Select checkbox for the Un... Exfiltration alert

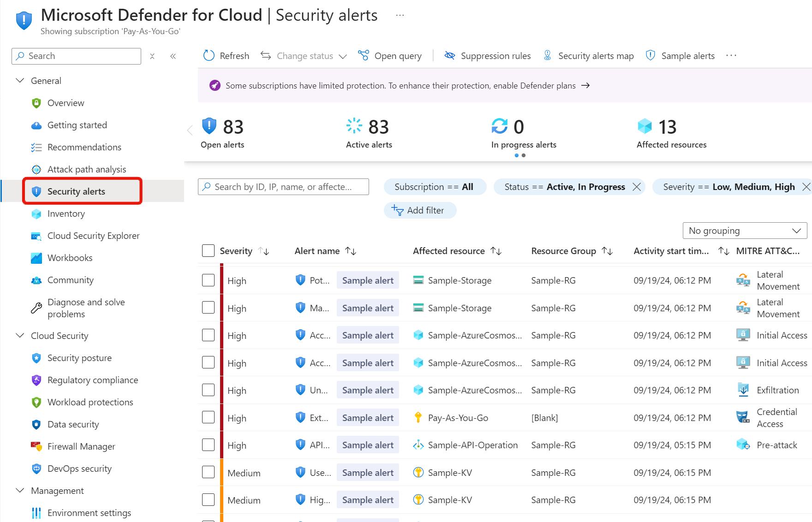click(x=208, y=390)
